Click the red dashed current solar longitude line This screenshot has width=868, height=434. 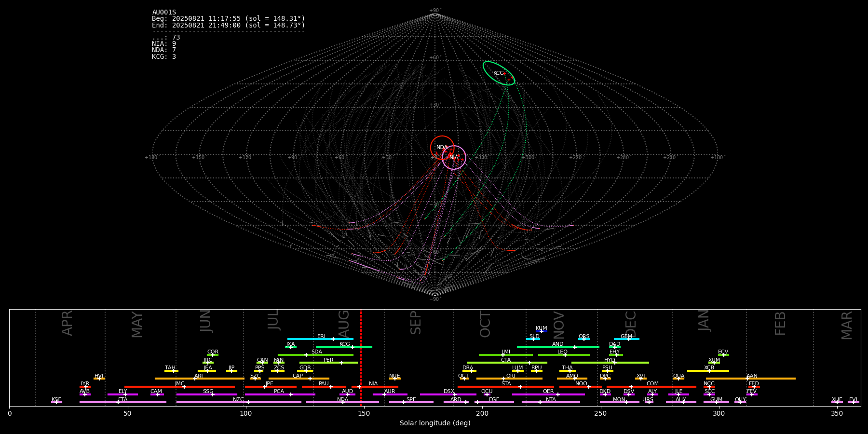[x=361, y=358]
